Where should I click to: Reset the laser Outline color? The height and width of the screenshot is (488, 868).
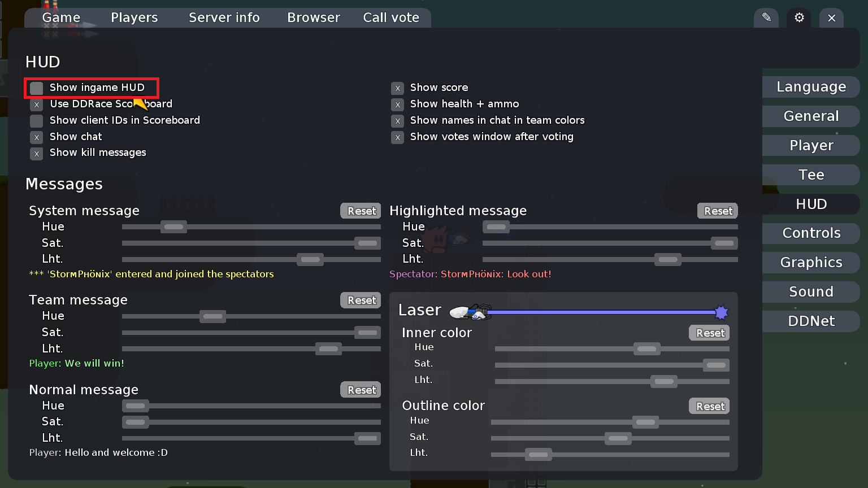pos(709,406)
